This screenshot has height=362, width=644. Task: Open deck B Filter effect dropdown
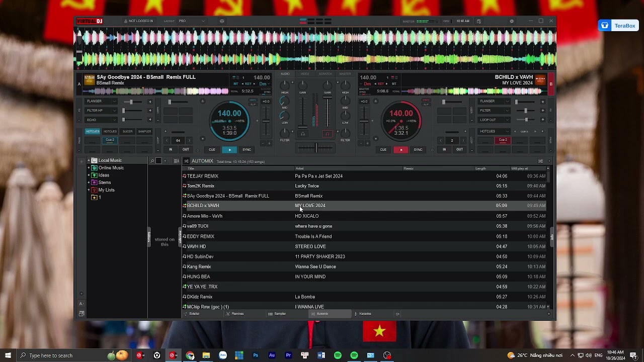(494, 111)
